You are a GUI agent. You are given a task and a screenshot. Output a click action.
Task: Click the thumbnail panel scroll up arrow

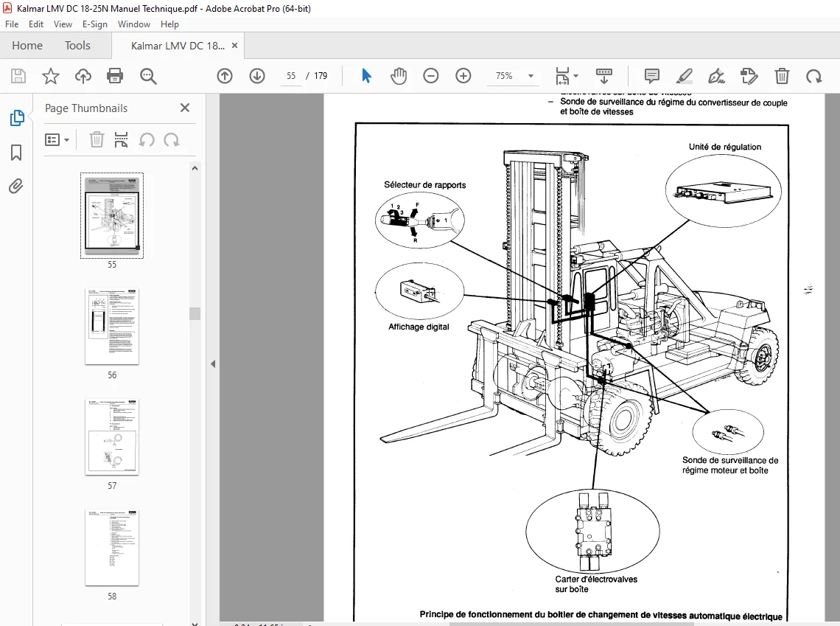[x=195, y=168]
